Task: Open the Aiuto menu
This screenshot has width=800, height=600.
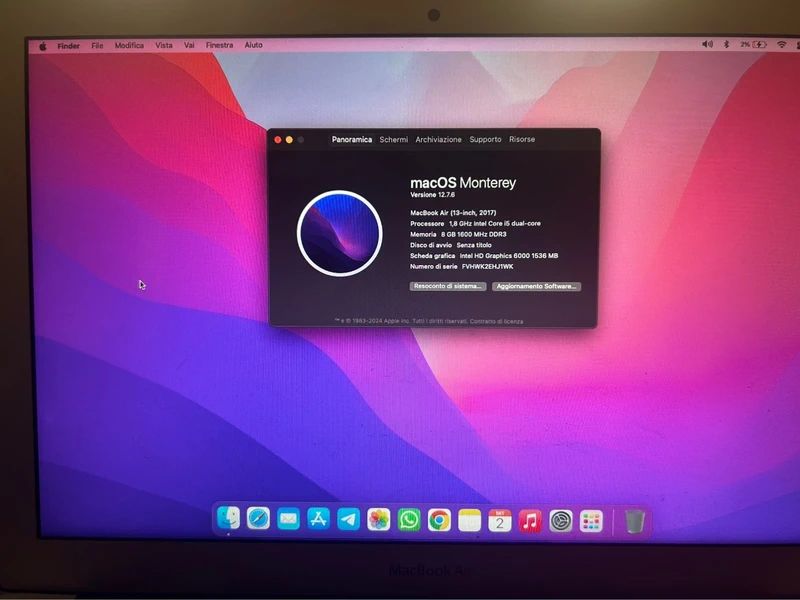Action: [254, 45]
